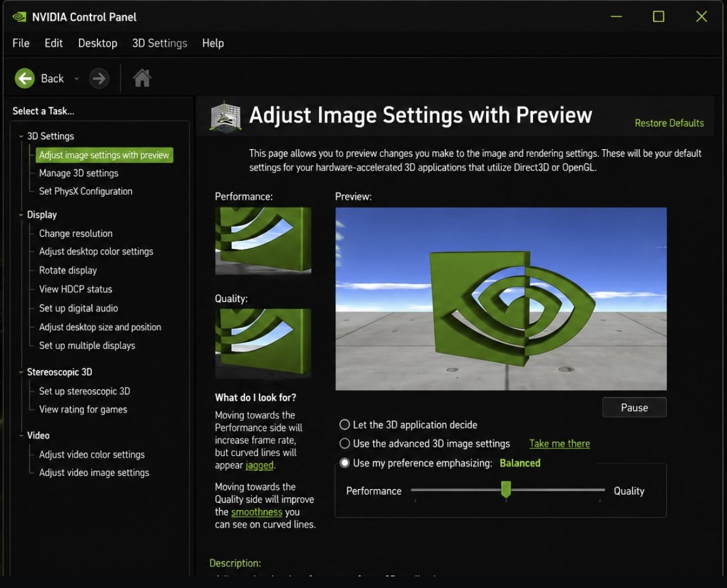The height and width of the screenshot is (588, 727).
Task: Open the Edit menu
Action: [54, 43]
